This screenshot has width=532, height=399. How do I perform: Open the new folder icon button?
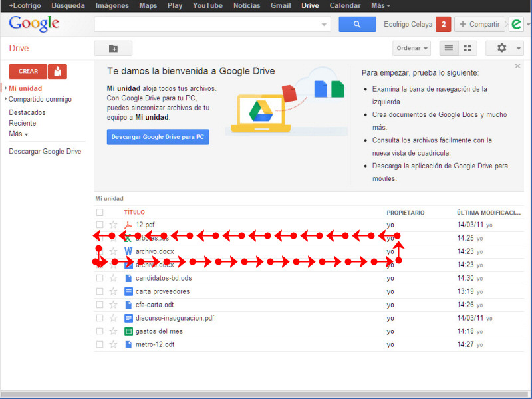pyautogui.click(x=113, y=49)
